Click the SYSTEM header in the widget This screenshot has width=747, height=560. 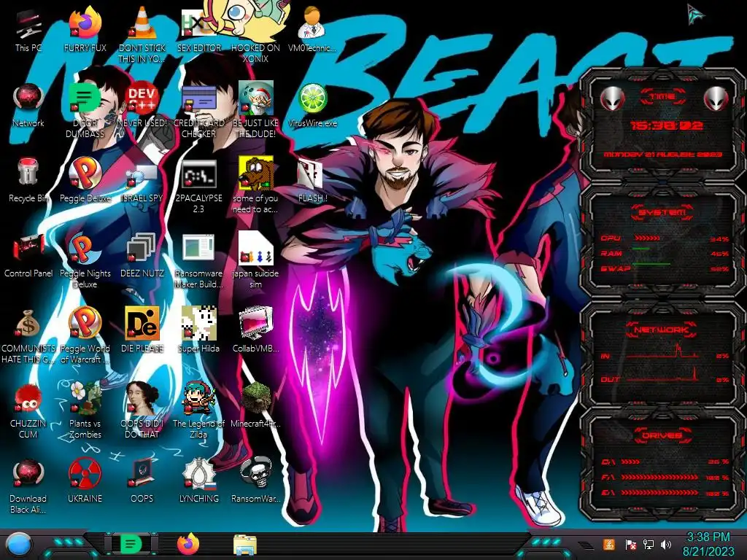(662, 212)
